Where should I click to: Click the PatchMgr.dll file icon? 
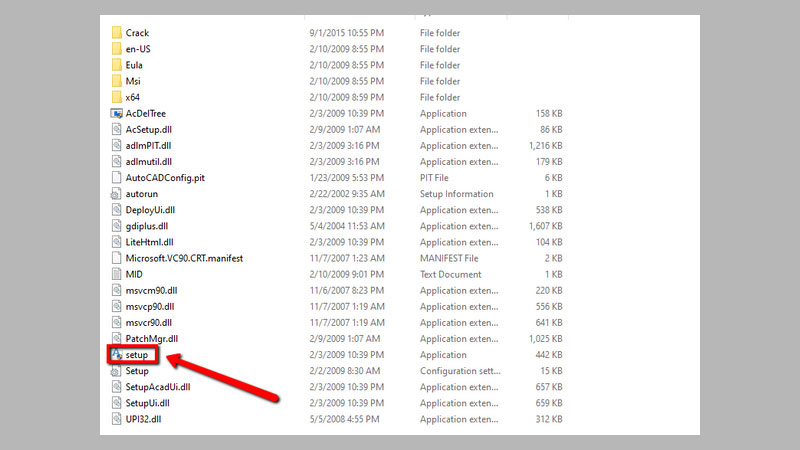[116, 338]
